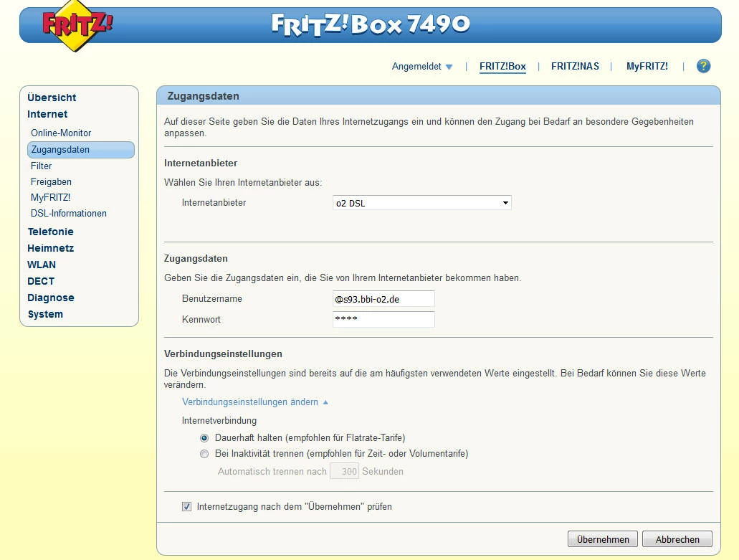Open the help question mark icon
This screenshot has height=560, width=739.
click(x=703, y=66)
